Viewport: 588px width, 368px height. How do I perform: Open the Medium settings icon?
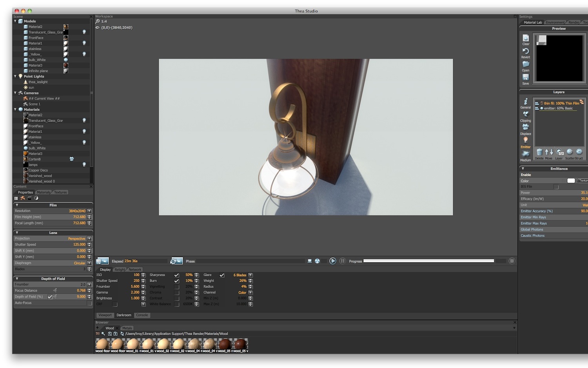point(526,154)
